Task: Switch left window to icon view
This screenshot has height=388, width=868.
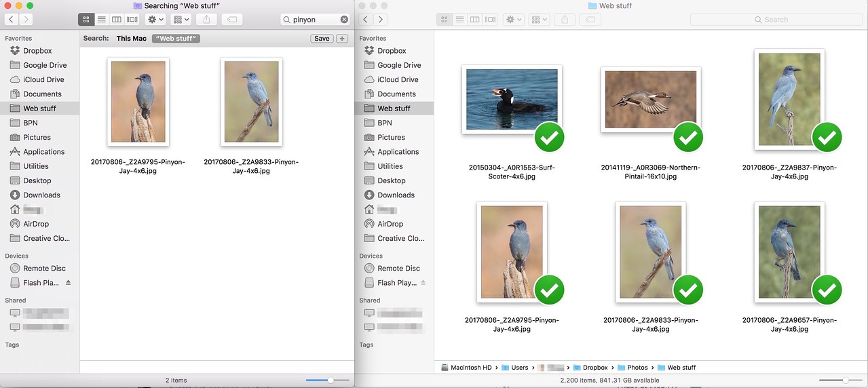Action: pyautogui.click(x=86, y=20)
